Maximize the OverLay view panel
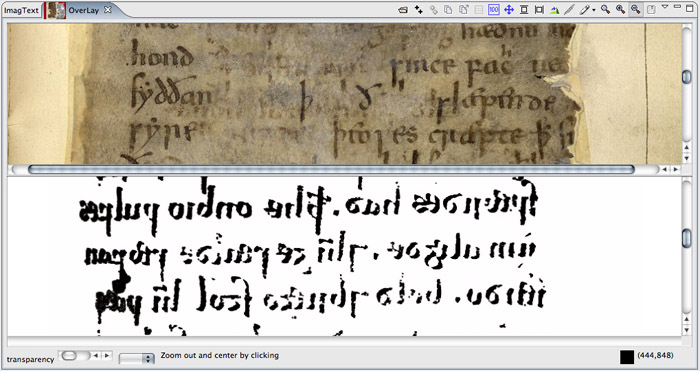The image size is (700, 371). tap(689, 7)
